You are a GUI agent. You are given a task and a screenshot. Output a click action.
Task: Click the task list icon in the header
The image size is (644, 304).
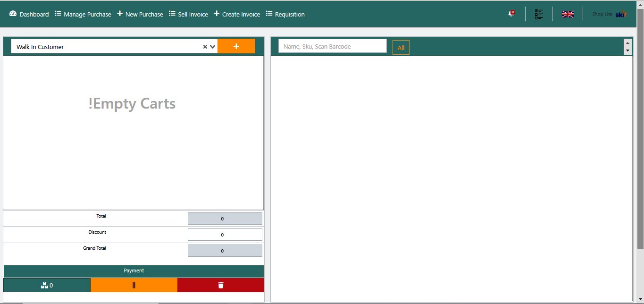(538, 14)
